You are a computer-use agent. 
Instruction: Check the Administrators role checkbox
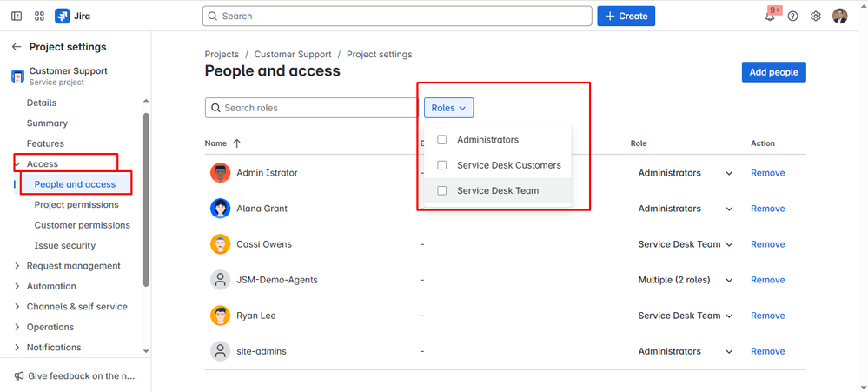click(x=441, y=140)
